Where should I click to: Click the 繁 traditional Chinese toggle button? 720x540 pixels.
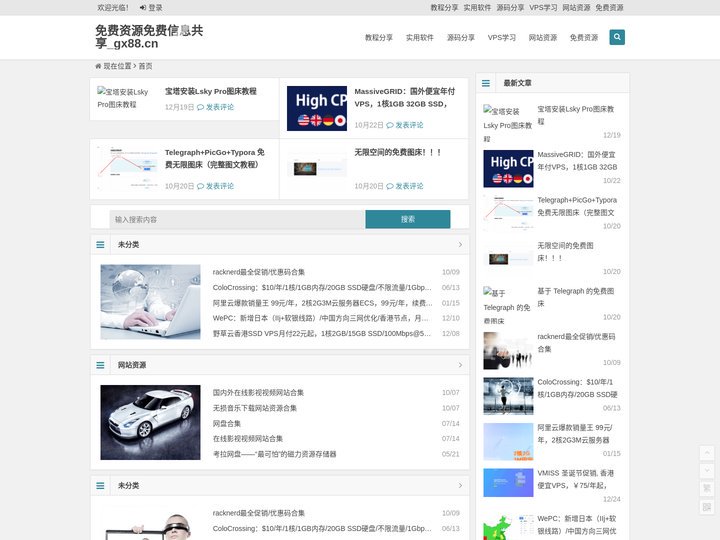point(707,489)
